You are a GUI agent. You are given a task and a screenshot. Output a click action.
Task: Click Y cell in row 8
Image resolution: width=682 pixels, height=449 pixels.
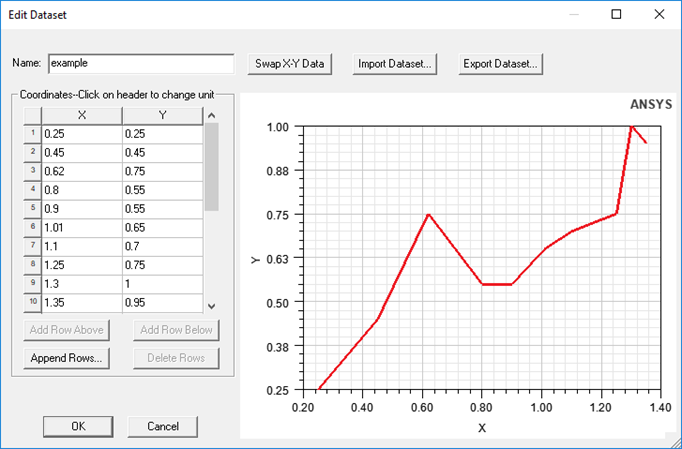pyautogui.click(x=163, y=265)
